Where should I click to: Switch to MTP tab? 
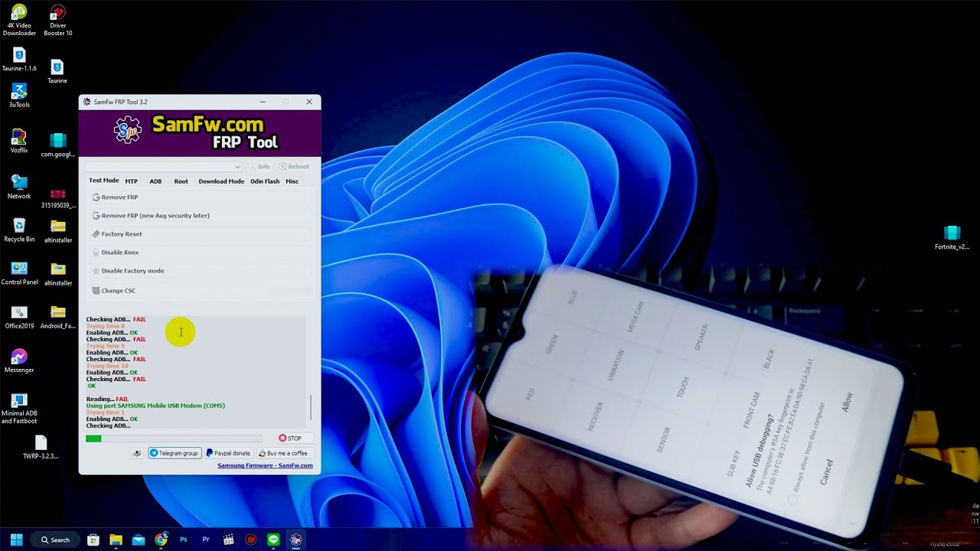132,181
